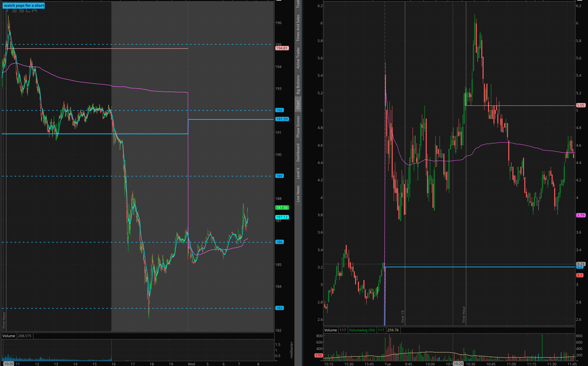Click the 10:20 time marker on right chart axis
This screenshot has width=588, height=366.
point(458,364)
